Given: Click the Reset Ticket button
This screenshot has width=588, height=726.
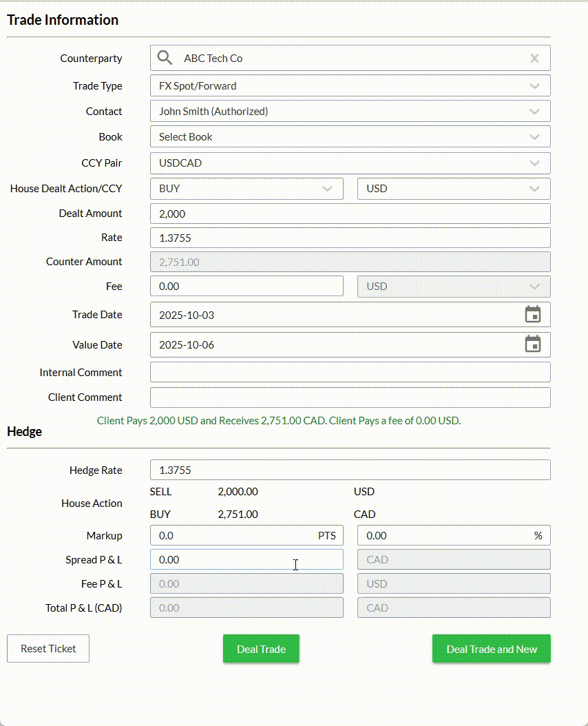Looking at the screenshot, I should [48, 648].
